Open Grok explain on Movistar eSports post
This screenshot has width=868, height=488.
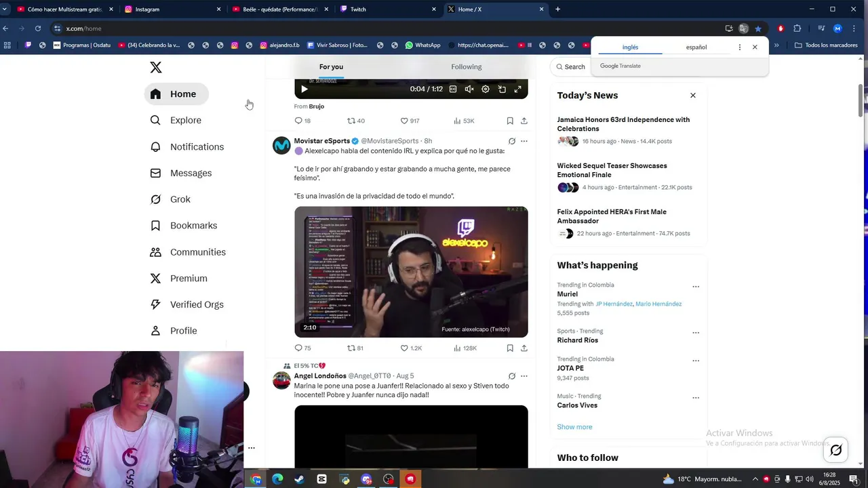click(512, 141)
